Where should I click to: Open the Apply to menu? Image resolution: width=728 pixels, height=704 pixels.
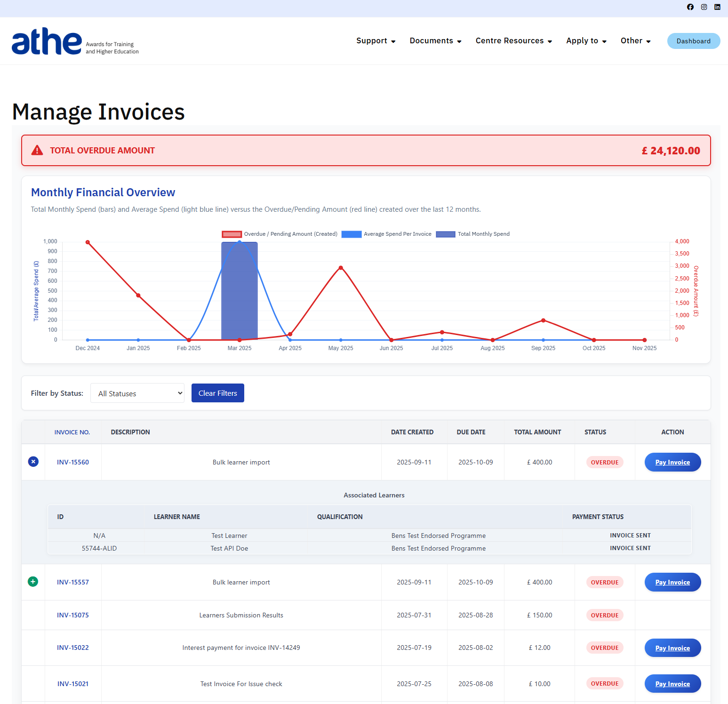tap(586, 41)
